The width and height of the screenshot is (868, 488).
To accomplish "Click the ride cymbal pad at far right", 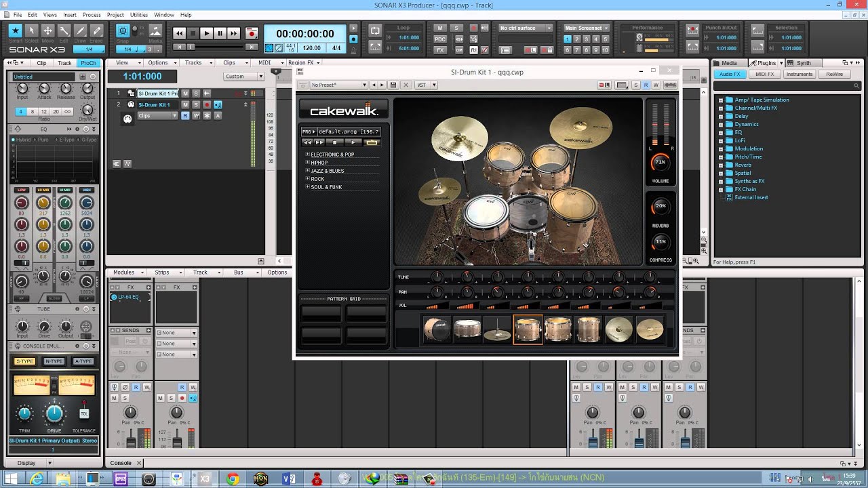I will pyautogui.click(x=650, y=329).
